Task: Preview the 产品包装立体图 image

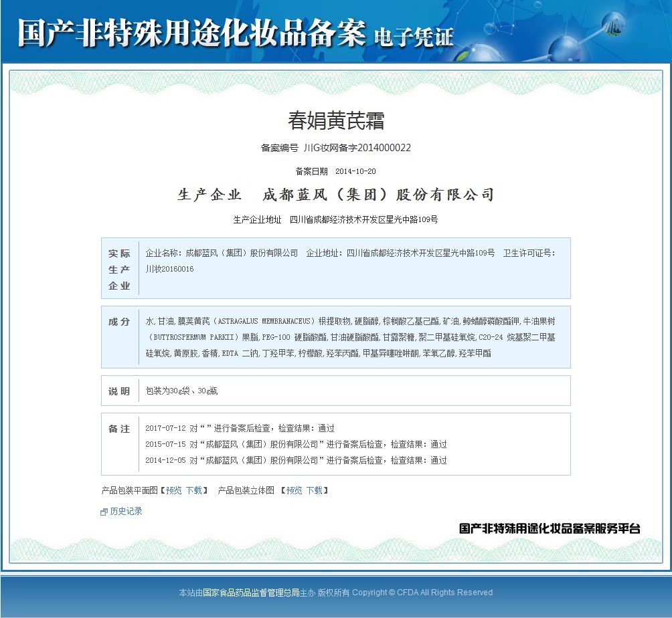Action: (x=294, y=490)
